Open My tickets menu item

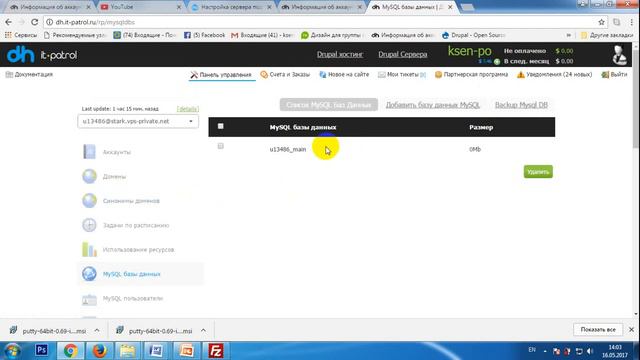(x=402, y=75)
